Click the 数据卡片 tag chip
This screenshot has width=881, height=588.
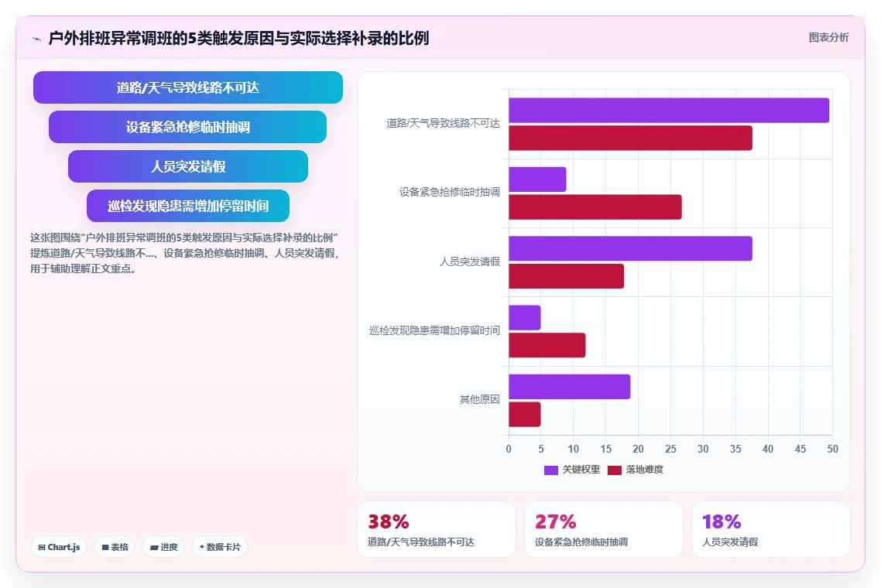coord(220,547)
